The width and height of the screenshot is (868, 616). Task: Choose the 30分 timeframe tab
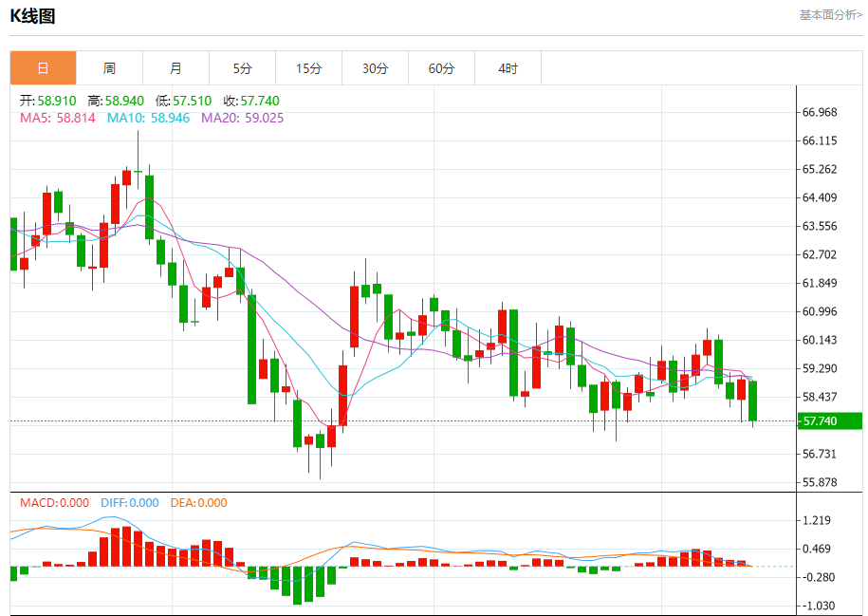pyautogui.click(x=375, y=68)
